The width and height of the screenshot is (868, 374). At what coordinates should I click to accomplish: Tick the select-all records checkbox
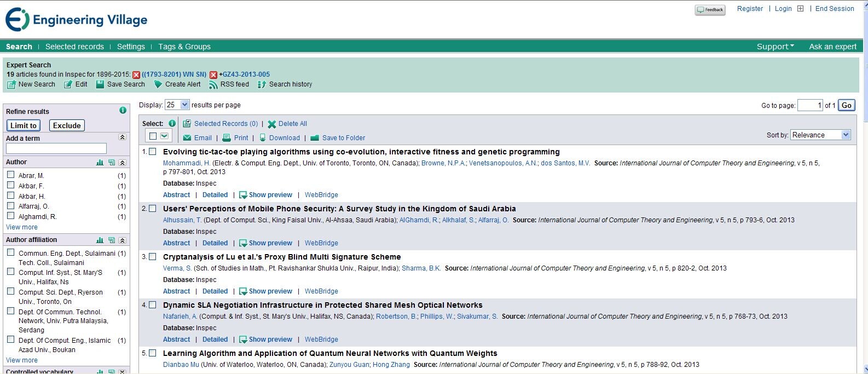153,136
